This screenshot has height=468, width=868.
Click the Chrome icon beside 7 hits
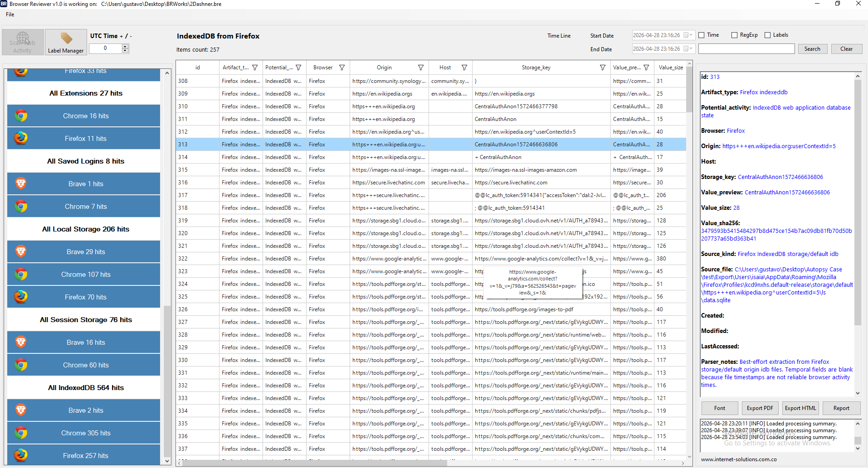pos(21,207)
